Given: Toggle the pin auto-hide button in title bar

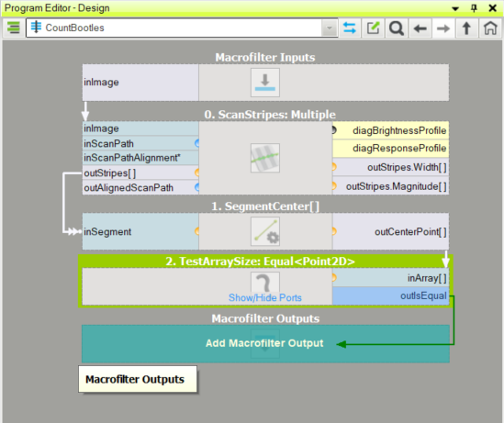Looking at the screenshot, I should coord(474,8).
